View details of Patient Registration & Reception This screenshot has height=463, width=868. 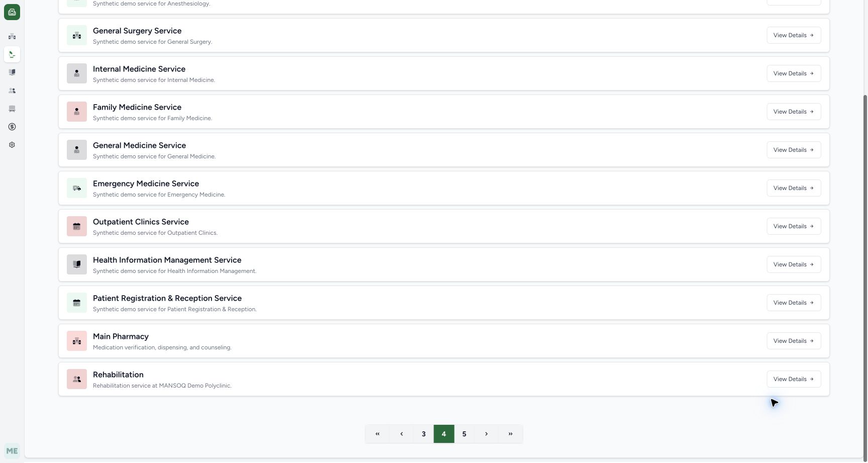click(794, 303)
